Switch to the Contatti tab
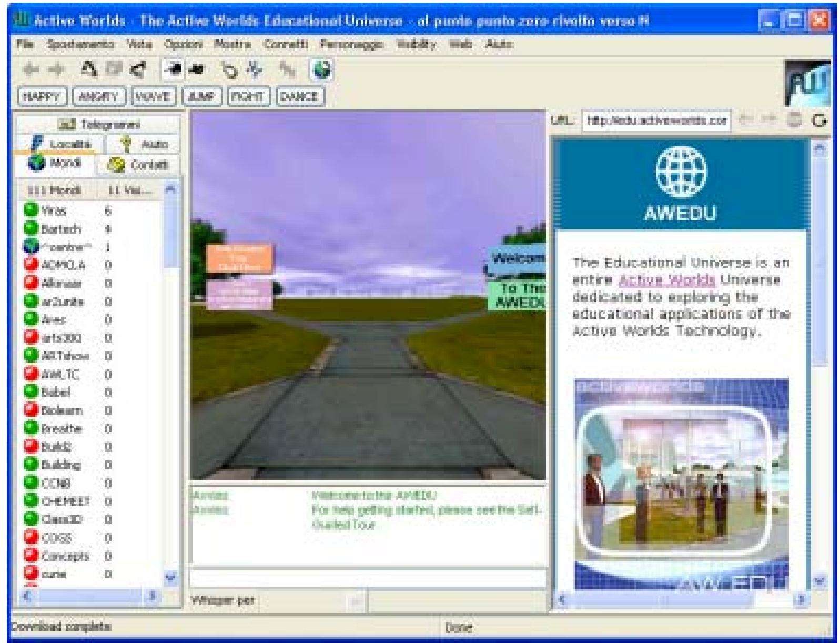Viewport: 840px width, 643px height. (139, 165)
